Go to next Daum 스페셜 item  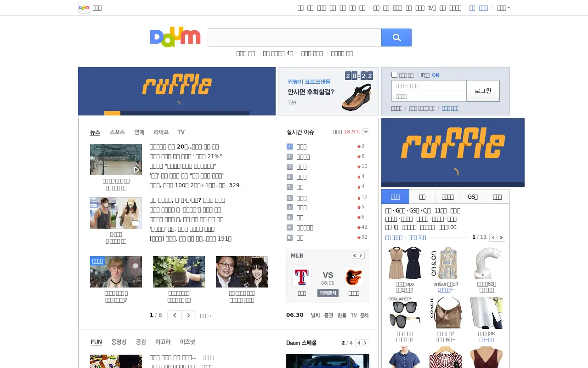366,343
